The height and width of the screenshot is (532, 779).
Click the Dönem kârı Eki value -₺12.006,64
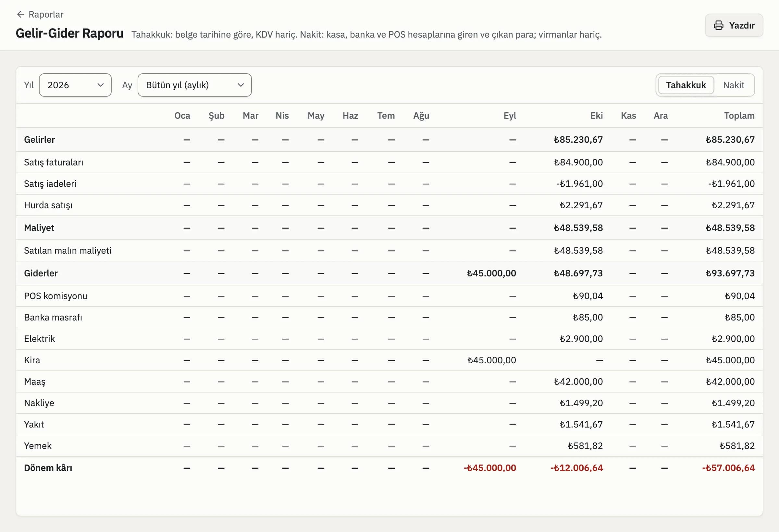576,468
